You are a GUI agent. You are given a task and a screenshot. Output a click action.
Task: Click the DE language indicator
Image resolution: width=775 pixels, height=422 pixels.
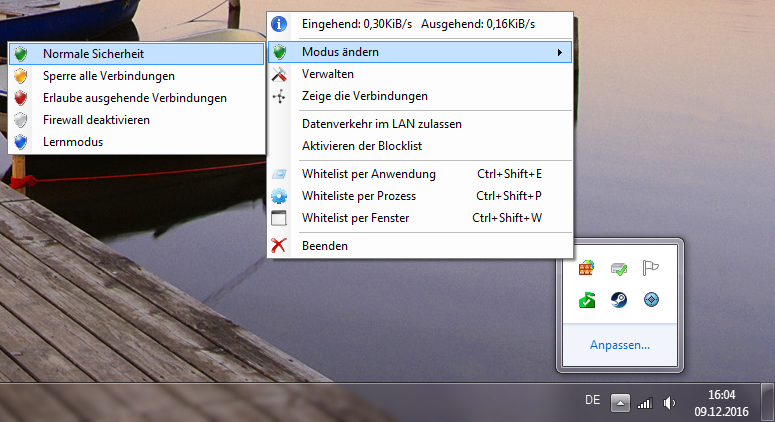point(592,400)
